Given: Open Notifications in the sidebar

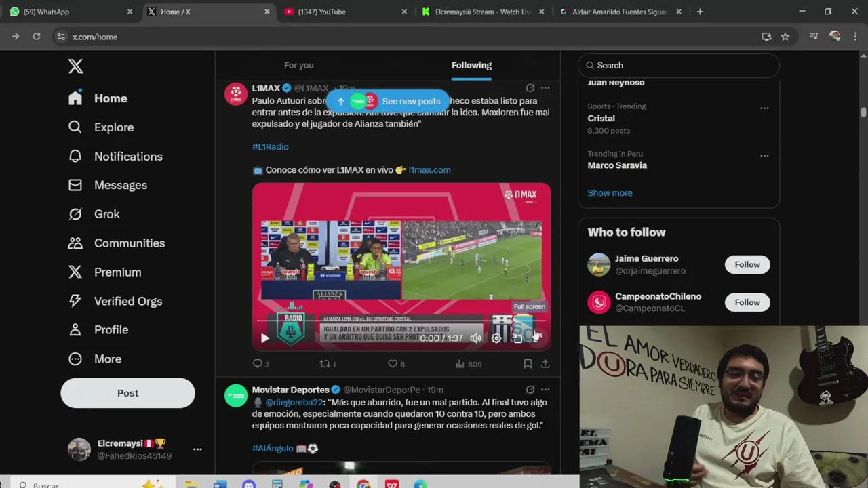Looking at the screenshot, I should 115,157.
